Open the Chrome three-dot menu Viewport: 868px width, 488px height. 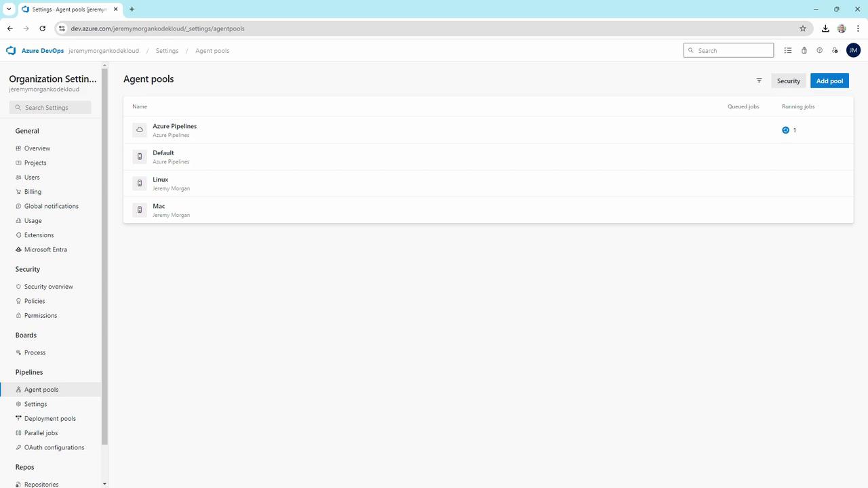pyautogui.click(x=857, y=28)
